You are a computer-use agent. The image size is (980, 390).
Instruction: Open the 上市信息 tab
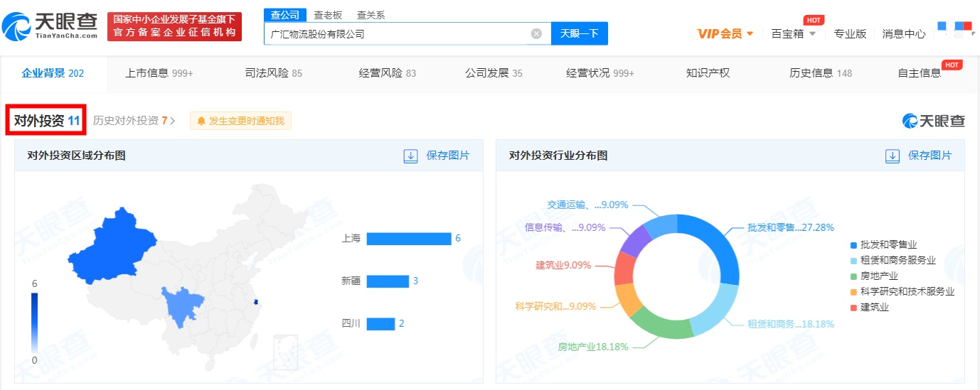tap(159, 73)
